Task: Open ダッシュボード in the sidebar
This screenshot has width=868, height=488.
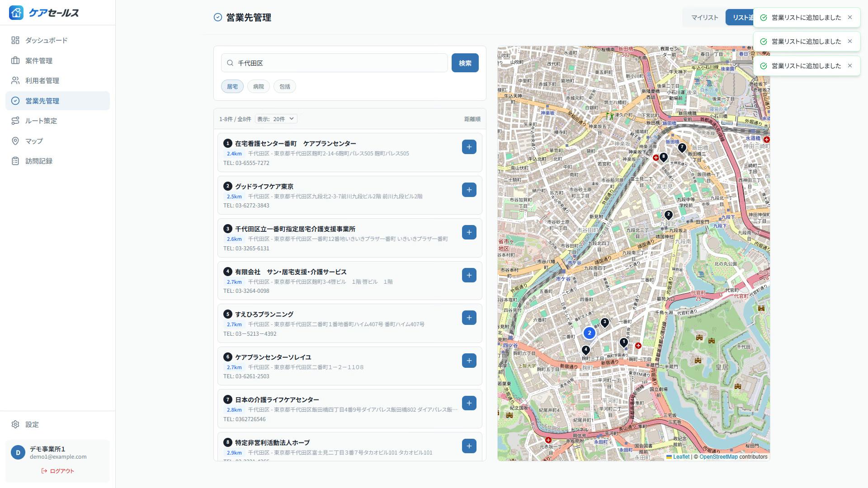Action: tap(57, 40)
